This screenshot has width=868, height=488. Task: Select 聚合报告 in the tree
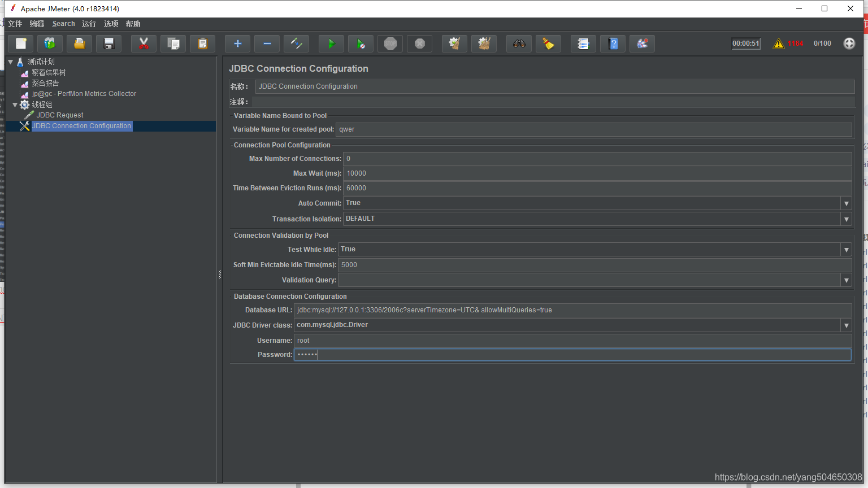click(x=45, y=83)
